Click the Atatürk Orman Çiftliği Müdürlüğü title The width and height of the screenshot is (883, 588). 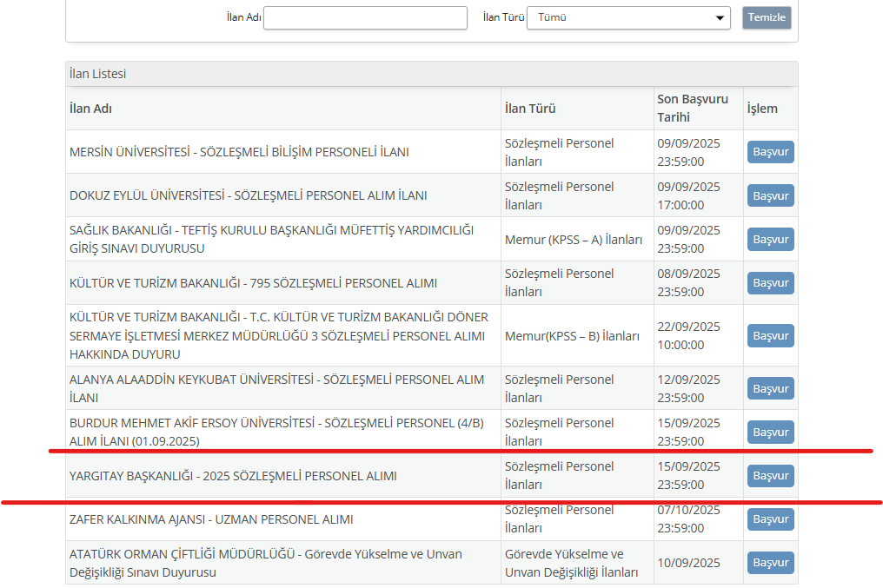(266, 563)
